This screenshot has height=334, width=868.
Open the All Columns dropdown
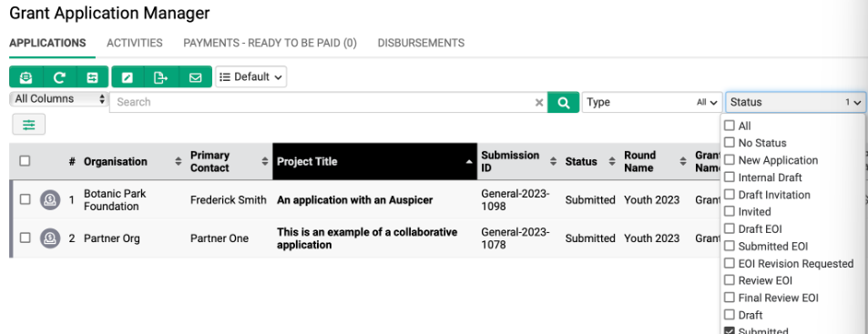pyautogui.click(x=58, y=99)
